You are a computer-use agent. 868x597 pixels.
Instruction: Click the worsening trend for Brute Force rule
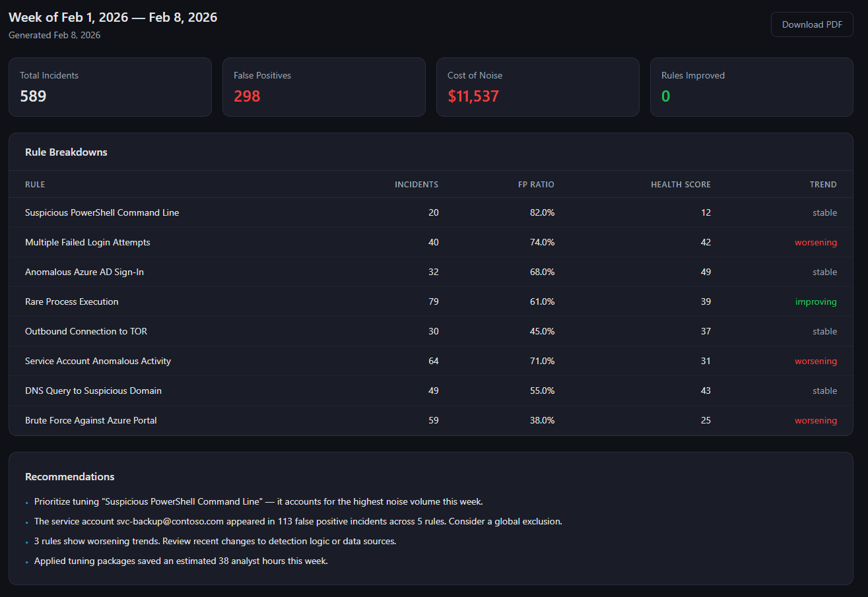click(x=816, y=420)
